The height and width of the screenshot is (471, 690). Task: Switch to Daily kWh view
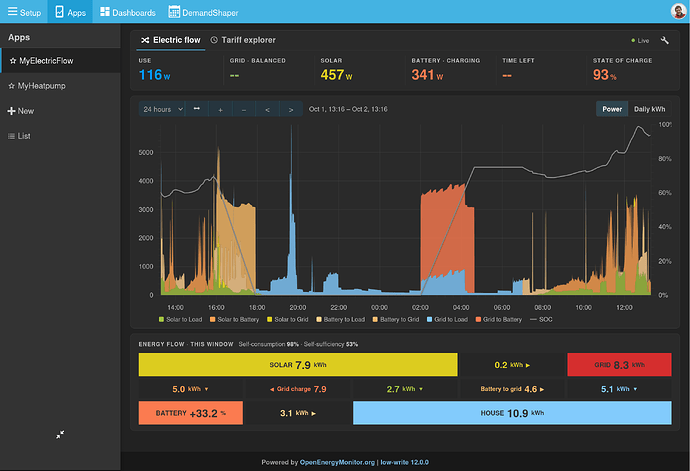(650, 109)
